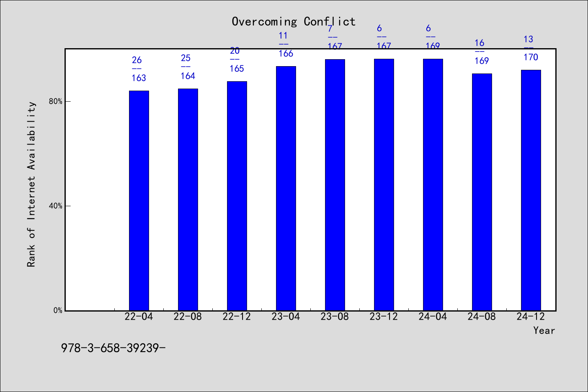Click data label '6 / 169' above 24-04
The height and width of the screenshot is (392, 588).
tap(433, 37)
